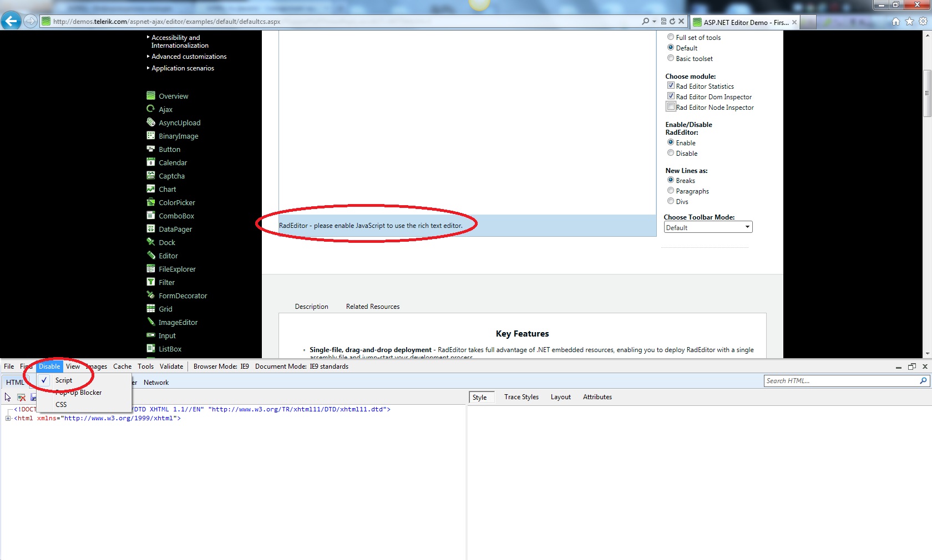
Task: Open the Editor demo link
Action: pyautogui.click(x=168, y=256)
